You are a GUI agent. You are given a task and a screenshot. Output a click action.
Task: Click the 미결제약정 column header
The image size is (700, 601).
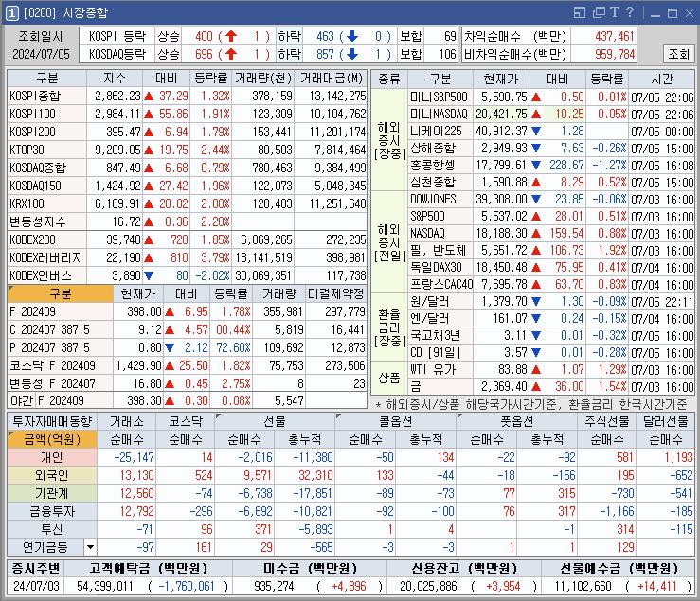[x=336, y=293]
